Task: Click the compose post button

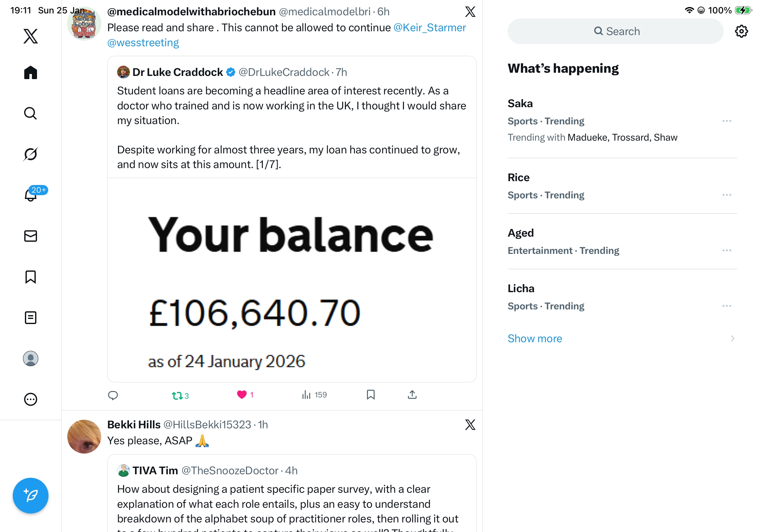Action: coord(31,495)
